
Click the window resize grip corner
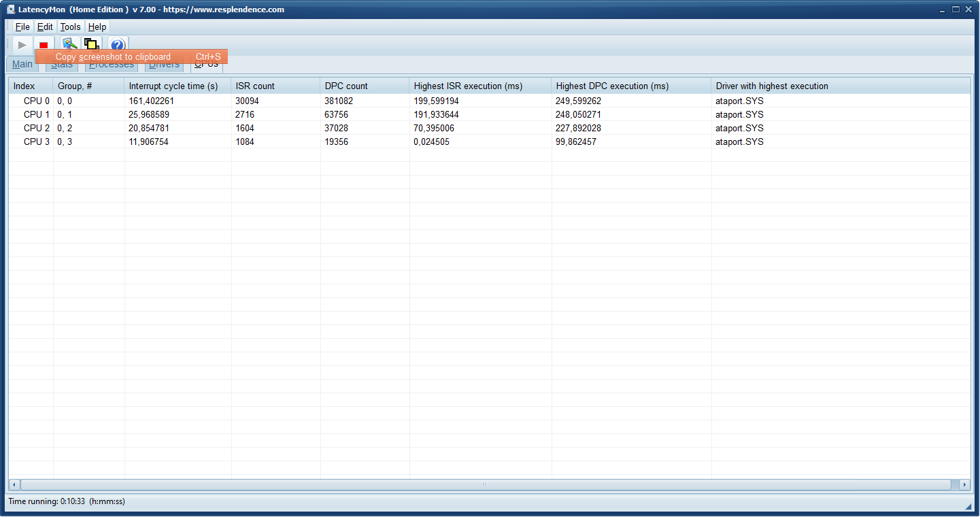tap(968, 506)
